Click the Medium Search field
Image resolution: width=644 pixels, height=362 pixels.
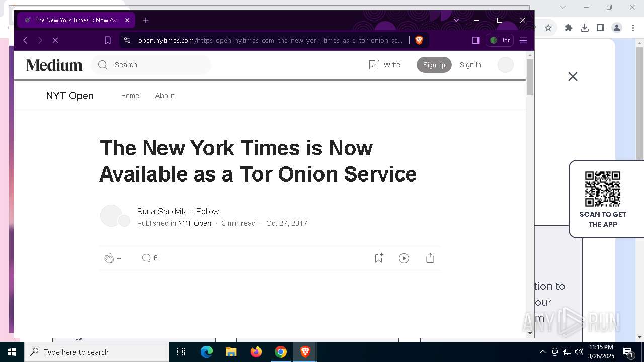(151, 65)
